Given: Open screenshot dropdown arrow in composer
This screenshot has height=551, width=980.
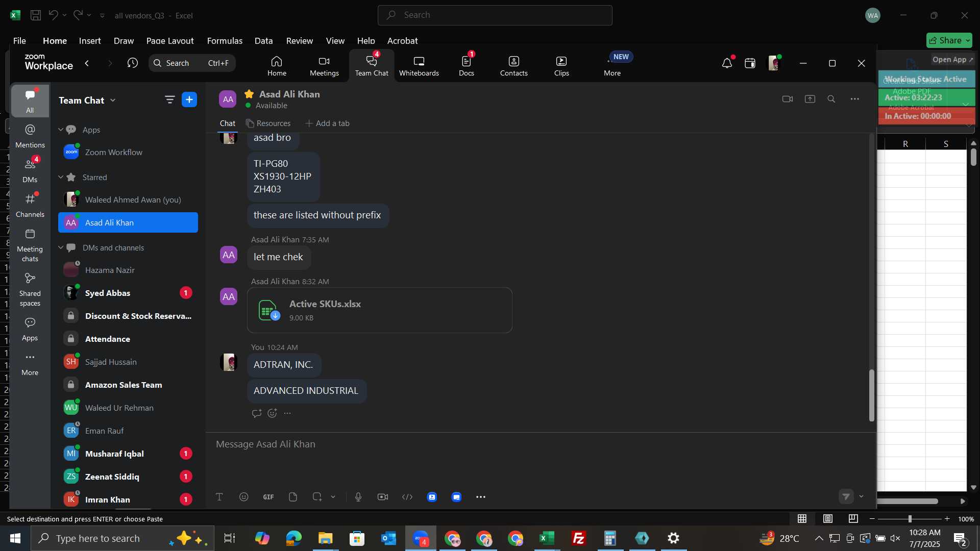Looking at the screenshot, I should [x=333, y=497].
